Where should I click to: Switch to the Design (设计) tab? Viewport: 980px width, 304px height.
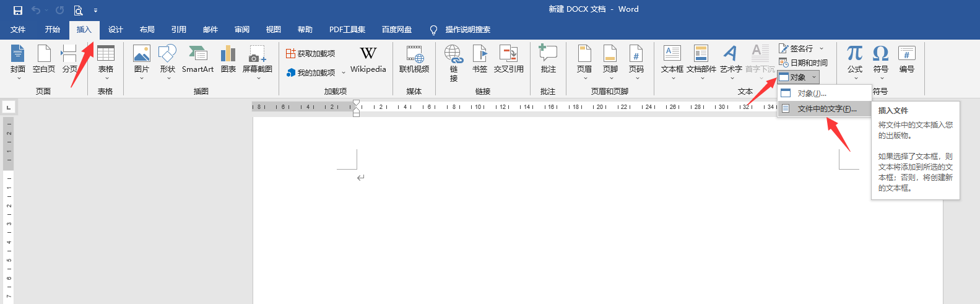116,30
